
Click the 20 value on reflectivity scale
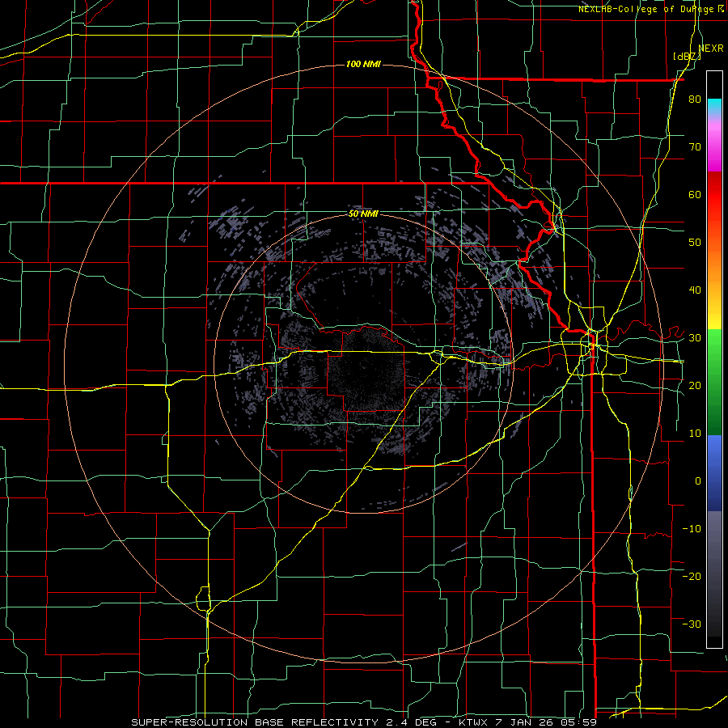[x=695, y=385]
